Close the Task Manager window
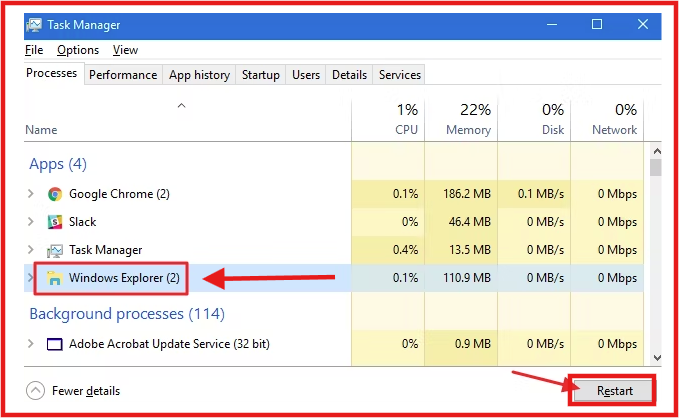 pyautogui.click(x=643, y=25)
